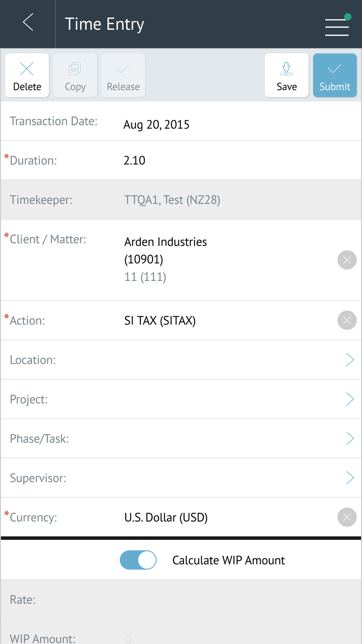Expand the Project selector

[x=181, y=399]
